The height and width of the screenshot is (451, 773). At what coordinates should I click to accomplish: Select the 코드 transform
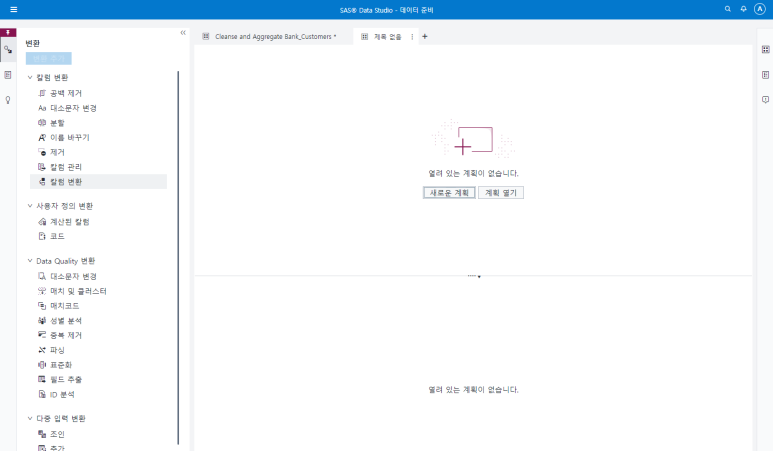tap(99, 236)
